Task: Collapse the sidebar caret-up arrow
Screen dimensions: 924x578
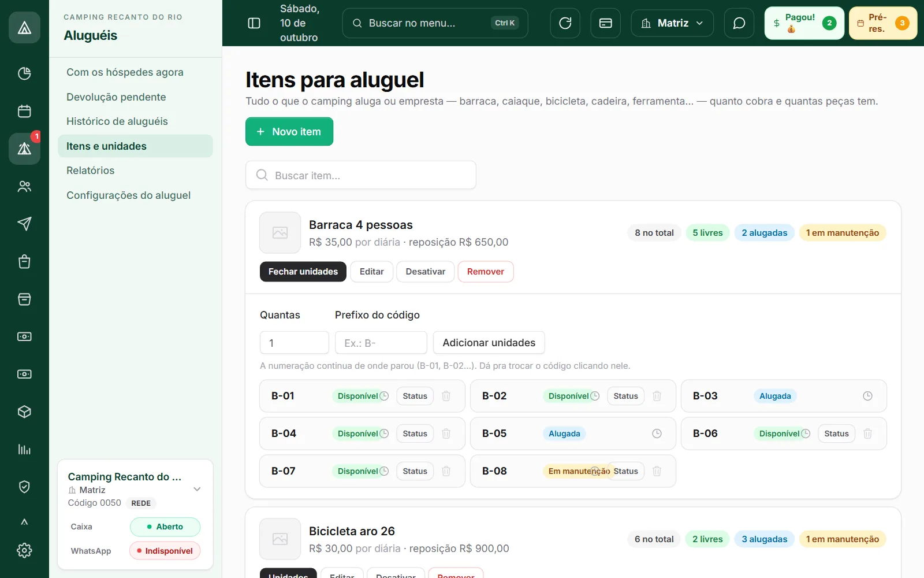Action: tap(24, 522)
